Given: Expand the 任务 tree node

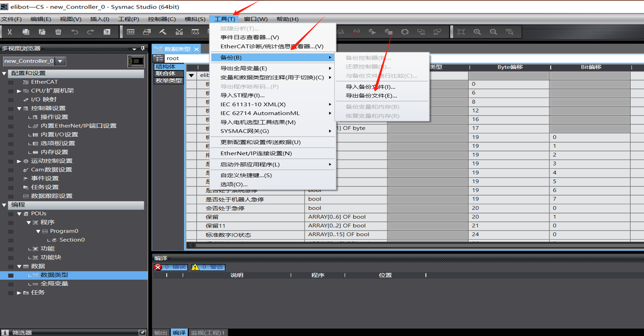Looking at the screenshot, I should click(19, 293).
